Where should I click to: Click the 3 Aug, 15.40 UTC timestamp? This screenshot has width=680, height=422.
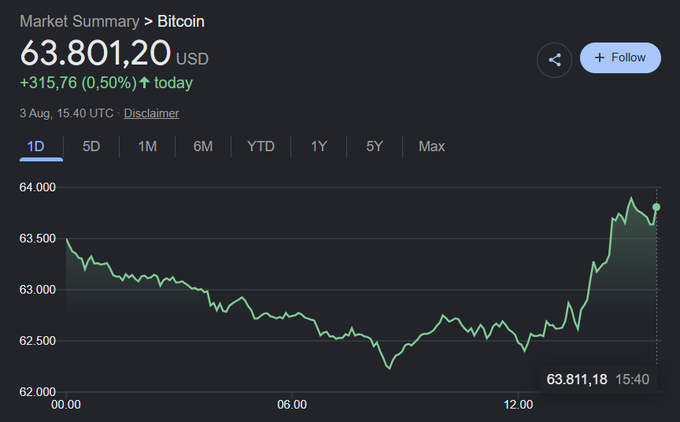66,113
